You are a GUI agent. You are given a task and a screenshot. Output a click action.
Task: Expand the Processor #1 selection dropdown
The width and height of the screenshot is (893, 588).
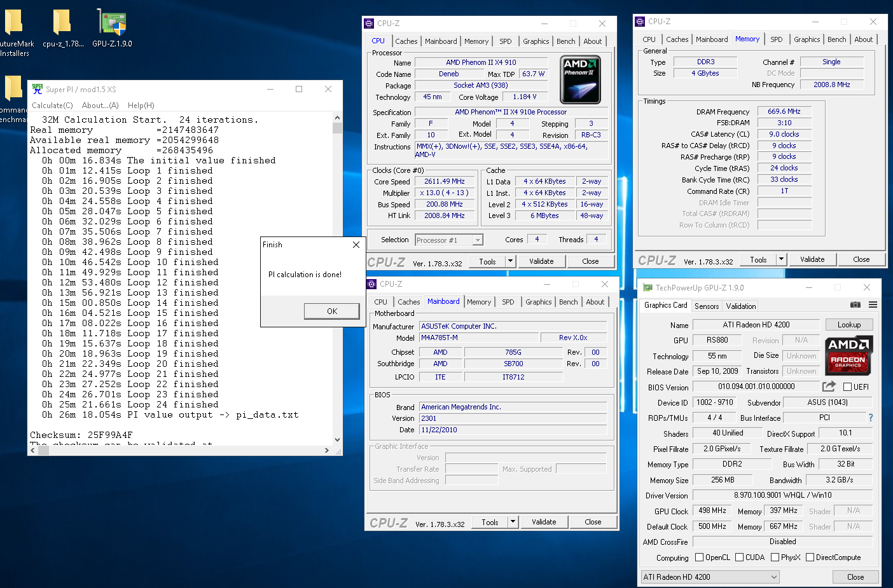pos(478,240)
